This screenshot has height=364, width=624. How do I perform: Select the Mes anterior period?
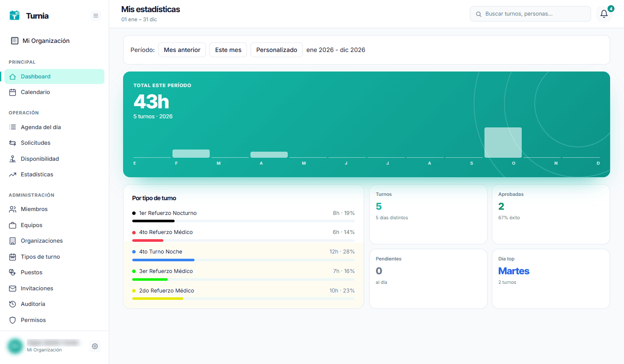pos(182,50)
